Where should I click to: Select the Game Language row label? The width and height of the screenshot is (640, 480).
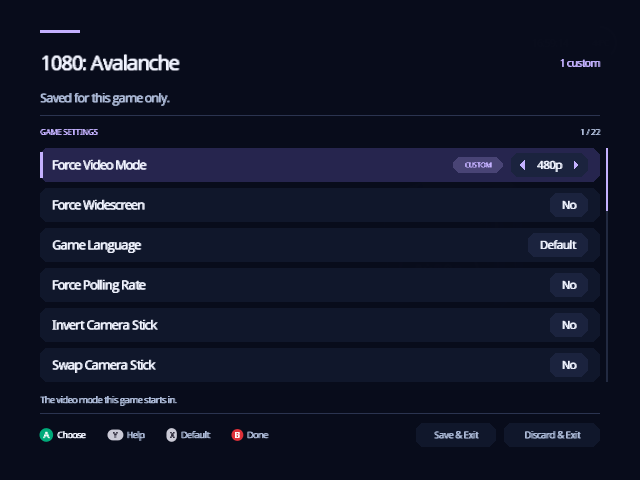(x=97, y=245)
